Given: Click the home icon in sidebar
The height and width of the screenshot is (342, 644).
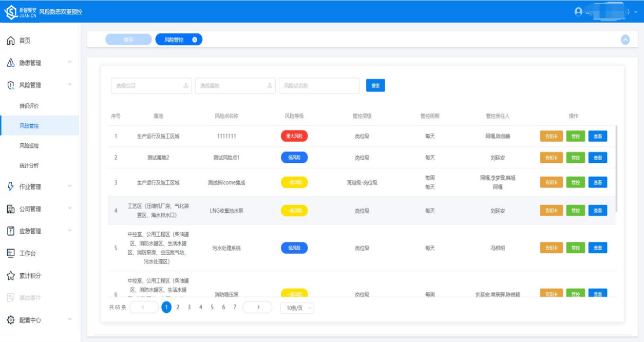Looking at the screenshot, I should click(x=11, y=41).
